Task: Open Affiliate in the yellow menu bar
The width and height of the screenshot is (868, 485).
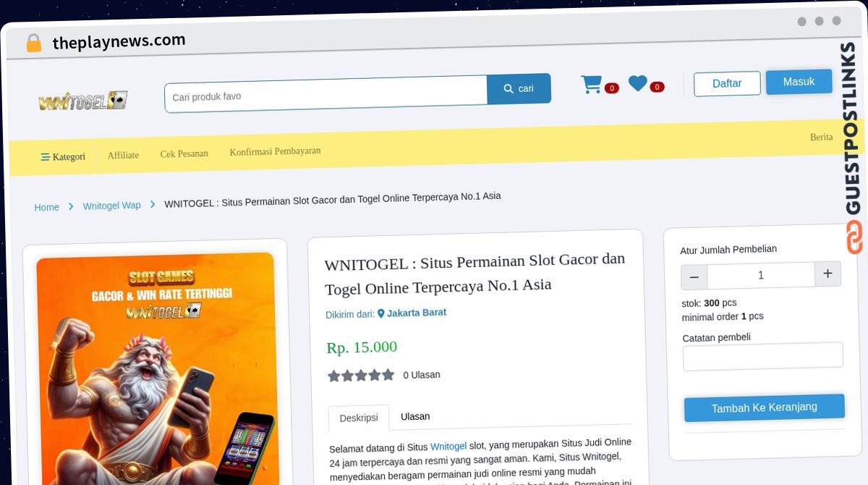Action: tap(123, 155)
